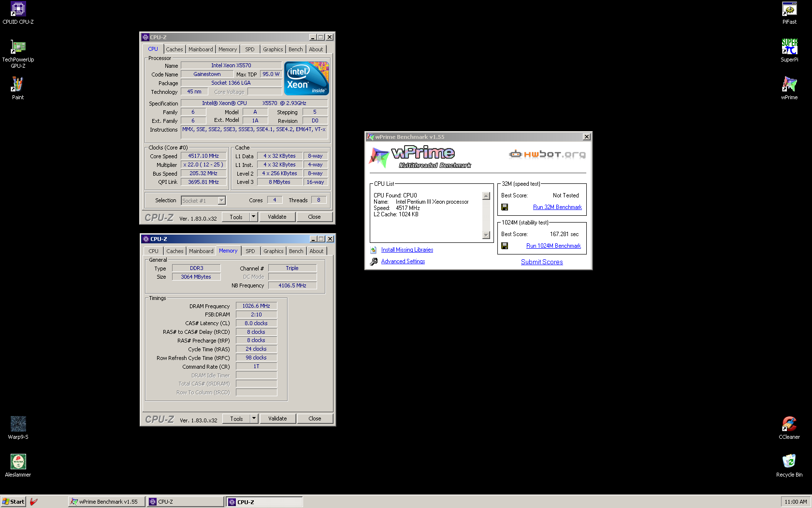Switch to CPU tab in lower CPU-Z window
The image size is (812, 508).
[x=154, y=251]
